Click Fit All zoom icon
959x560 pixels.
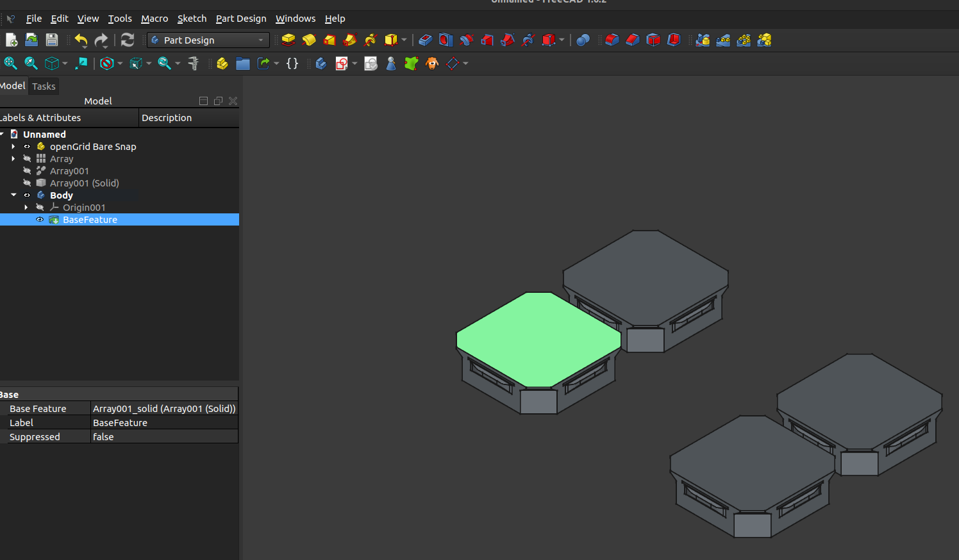pos(10,63)
